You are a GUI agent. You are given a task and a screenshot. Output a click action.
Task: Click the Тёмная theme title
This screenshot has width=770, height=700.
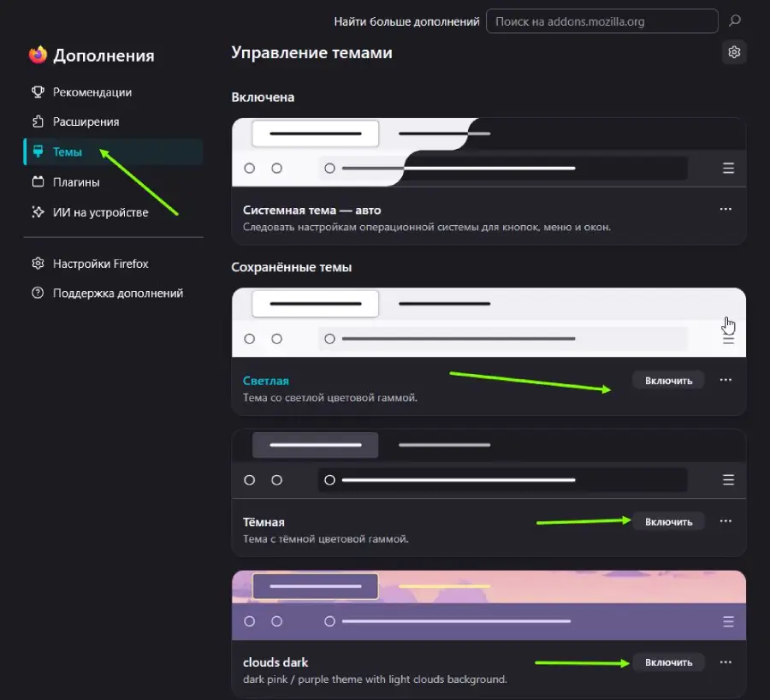point(264,522)
